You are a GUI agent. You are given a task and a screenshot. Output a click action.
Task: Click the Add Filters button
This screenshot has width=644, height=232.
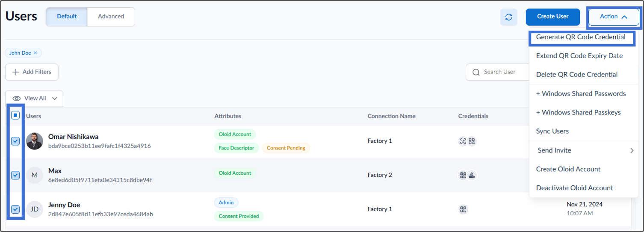click(x=32, y=72)
